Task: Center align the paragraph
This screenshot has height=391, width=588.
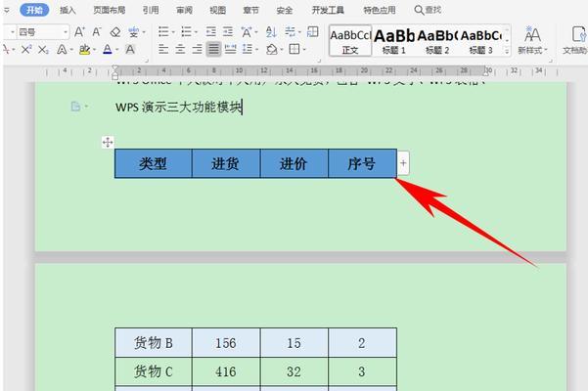Action: tap(180, 49)
